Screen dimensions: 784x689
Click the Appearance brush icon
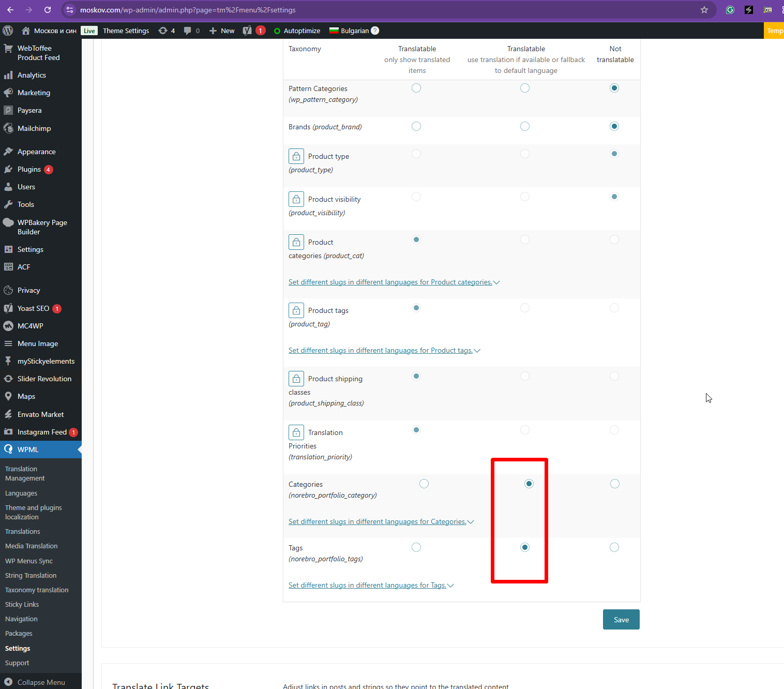click(x=8, y=152)
